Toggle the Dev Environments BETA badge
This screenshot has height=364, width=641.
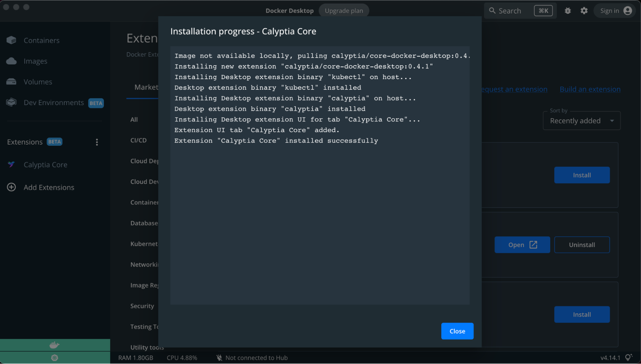96,103
